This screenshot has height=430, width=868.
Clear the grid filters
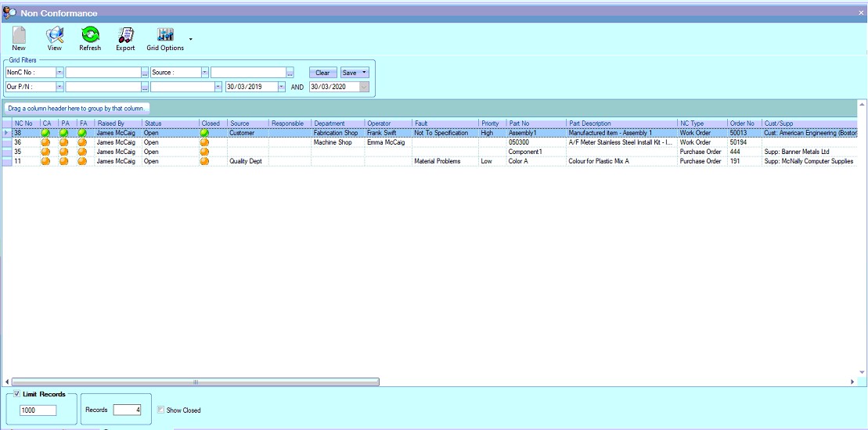coord(322,73)
